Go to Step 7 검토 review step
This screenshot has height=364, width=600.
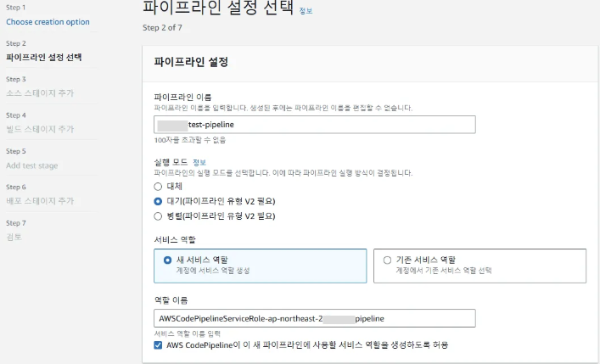click(x=14, y=237)
